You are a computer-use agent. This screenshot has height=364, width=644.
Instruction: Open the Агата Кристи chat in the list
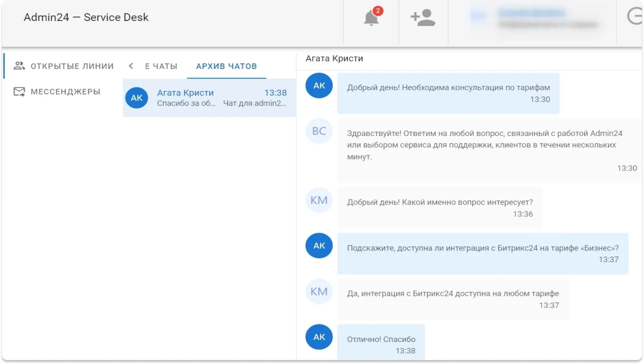click(x=209, y=98)
